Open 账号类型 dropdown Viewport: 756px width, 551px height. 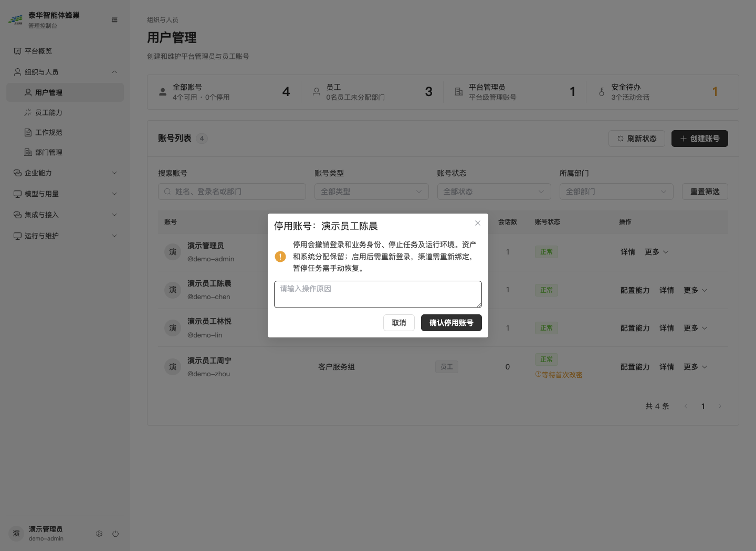[x=372, y=192]
